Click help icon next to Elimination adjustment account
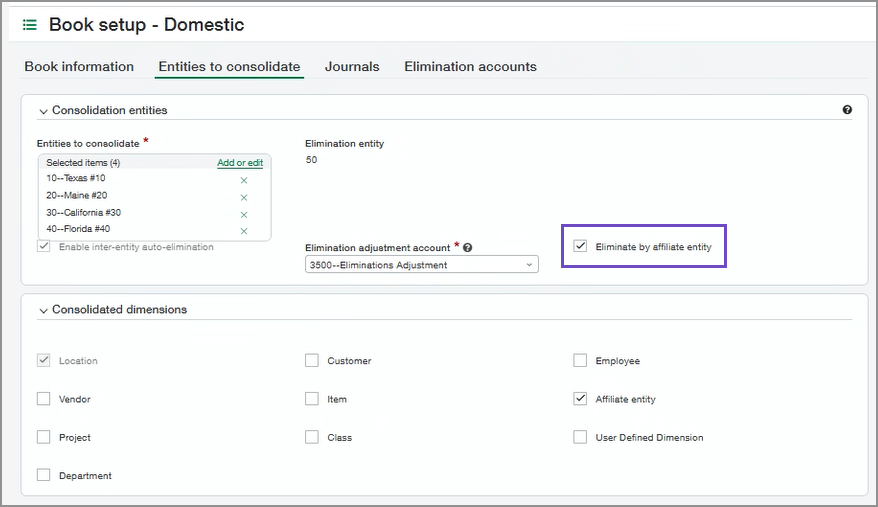The width and height of the screenshot is (878, 507). [x=468, y=248]
